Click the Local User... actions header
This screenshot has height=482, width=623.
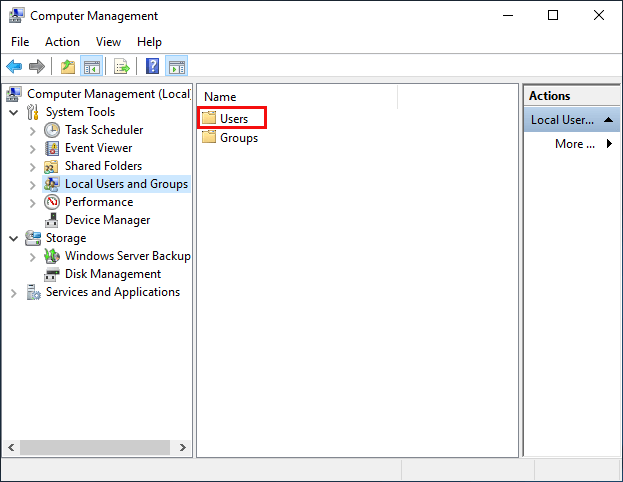click(571, 120)
